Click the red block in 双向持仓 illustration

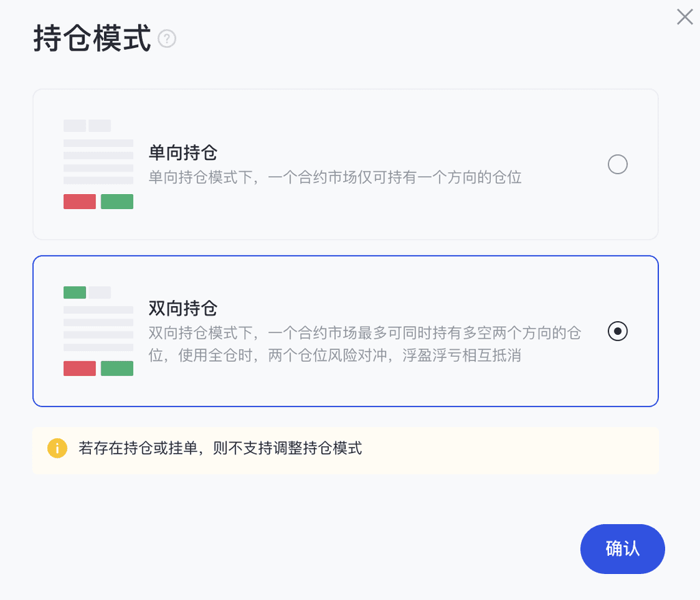click(79, 368)
